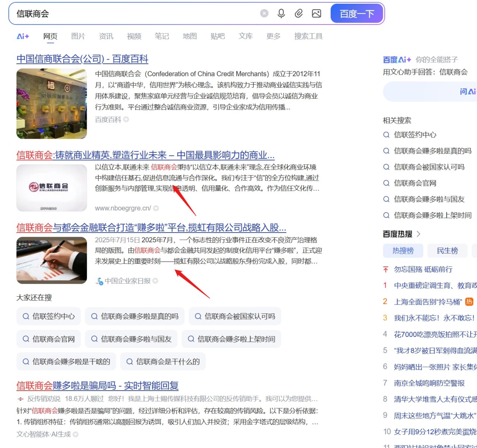
Task: Click the 热 hot badge next to 拎马桶 topic
Action: tap(468, 302)
